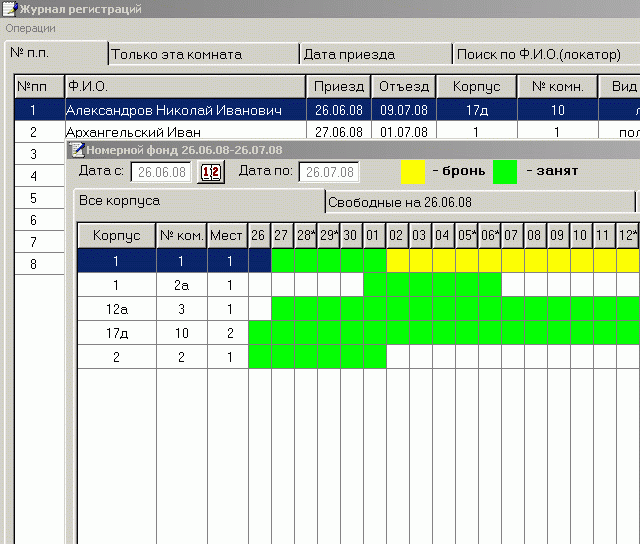Click green cell on day 01 for room 2а
This screenshot has height=544, width=640.
[375, 285]
